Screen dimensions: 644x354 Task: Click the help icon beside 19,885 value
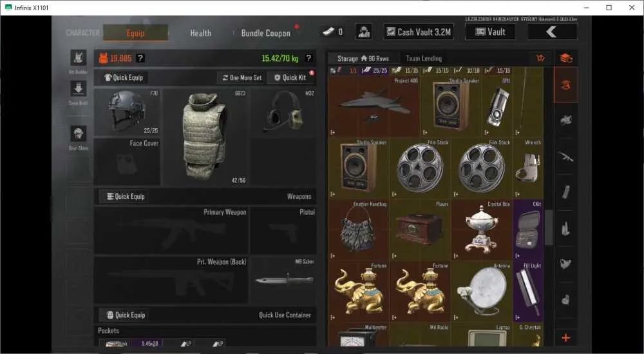coord(140,59)
